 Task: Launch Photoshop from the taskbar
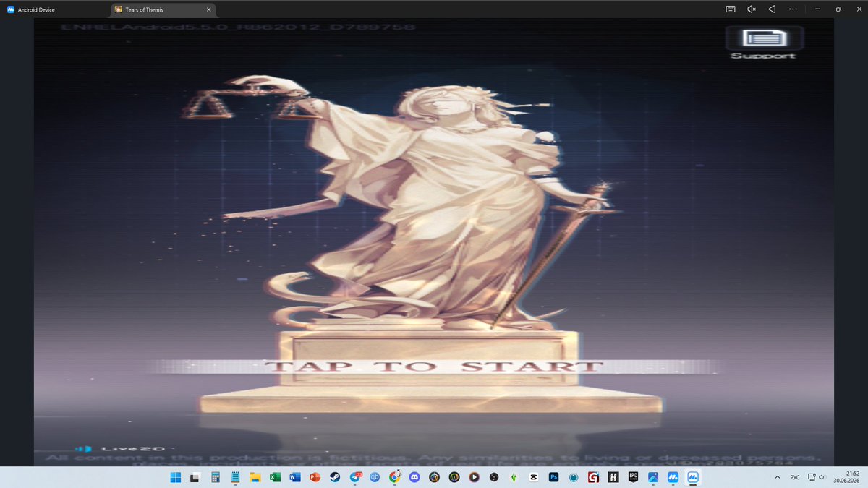(x=553, y=477)
